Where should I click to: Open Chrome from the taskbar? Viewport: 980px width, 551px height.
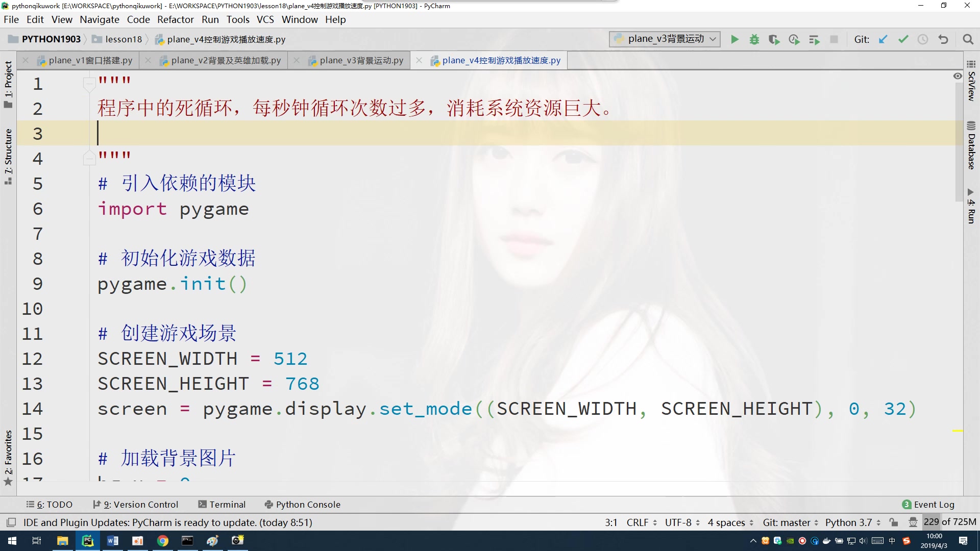coord(162,541)
